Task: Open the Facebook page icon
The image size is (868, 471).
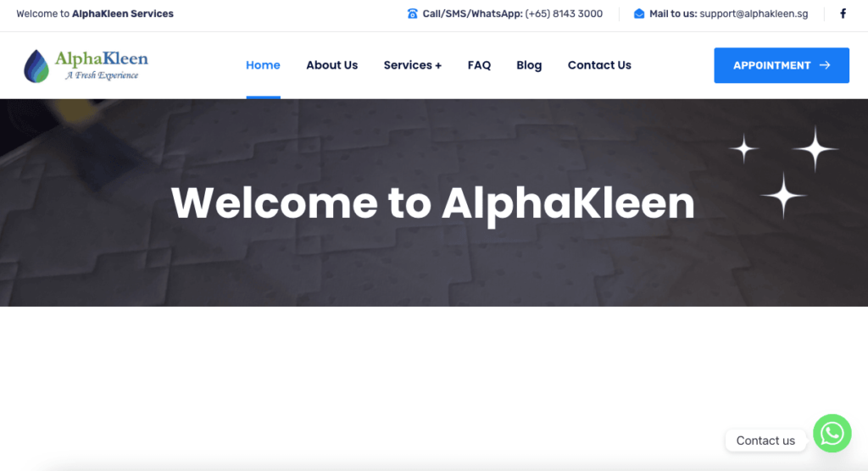Action: (843, 14)
